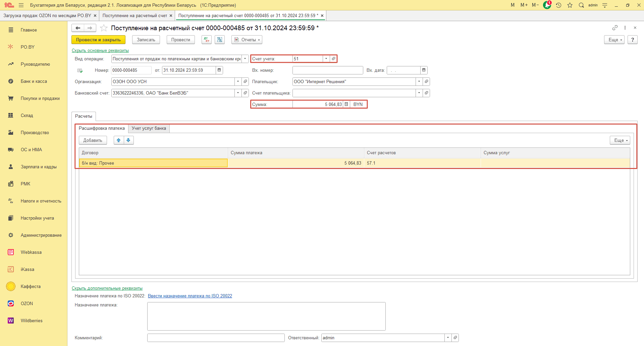Move row down with arrow button

click(128, 140)
